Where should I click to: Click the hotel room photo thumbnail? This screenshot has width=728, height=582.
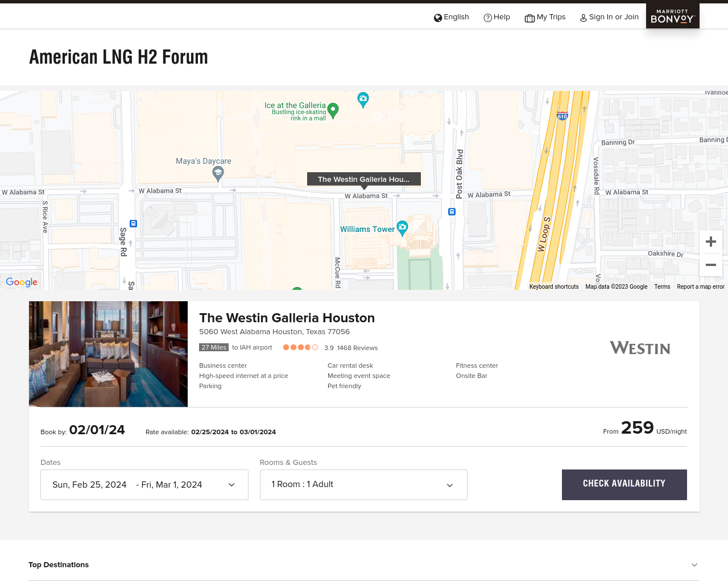point(108,354)
